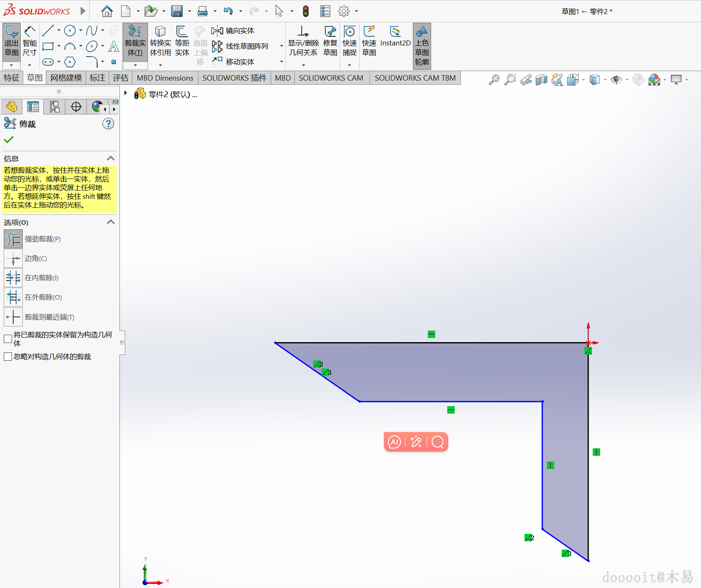The height and width of the screenshot is (588, 701).
Task: Confirm trim with the green checkmark
Action: pyautogui.click(x=9, y=140)
